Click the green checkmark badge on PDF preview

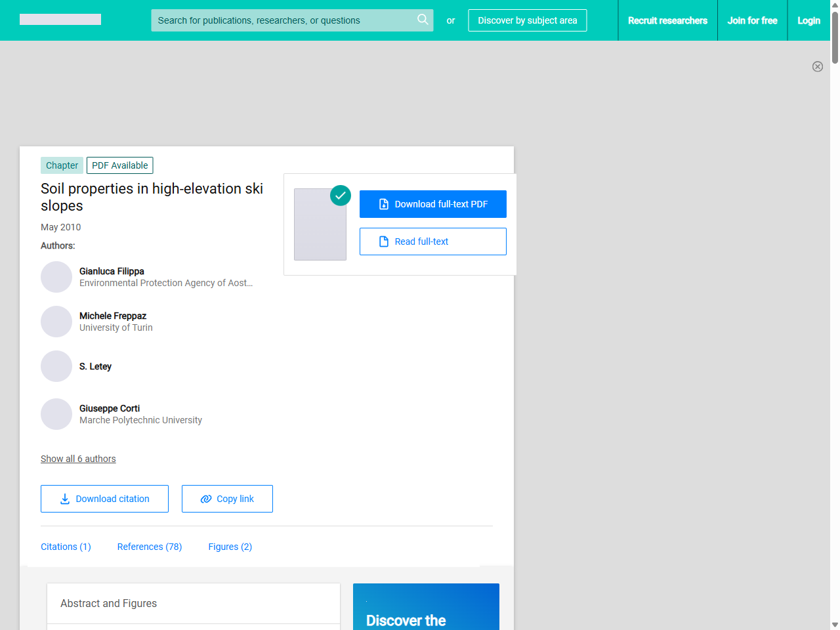click(341, 195)
